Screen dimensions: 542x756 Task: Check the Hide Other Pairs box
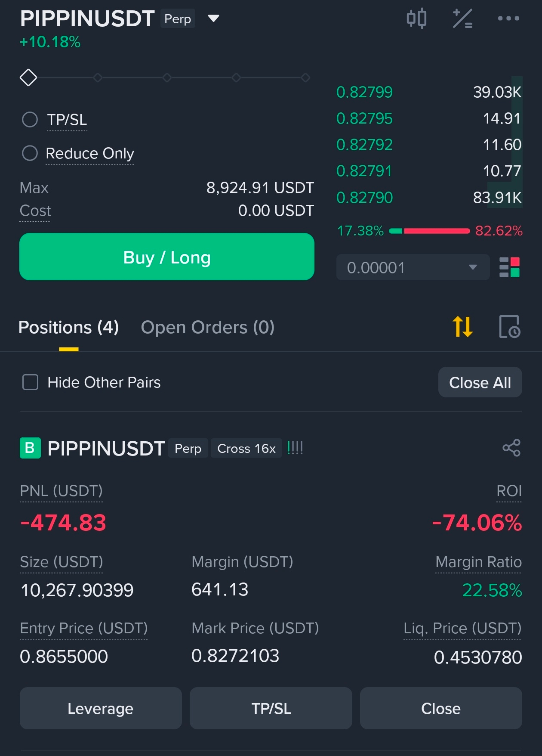point(30,382)
